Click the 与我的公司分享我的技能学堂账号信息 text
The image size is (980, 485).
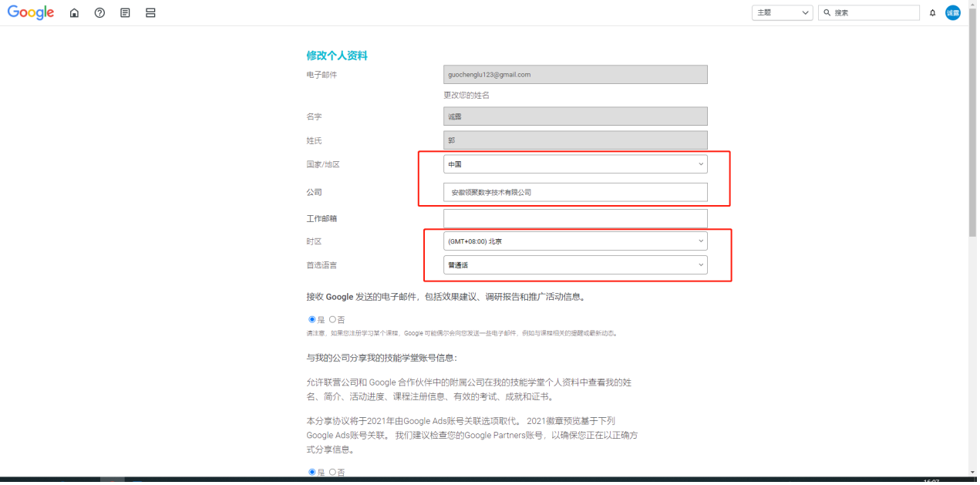coord(382,358)
